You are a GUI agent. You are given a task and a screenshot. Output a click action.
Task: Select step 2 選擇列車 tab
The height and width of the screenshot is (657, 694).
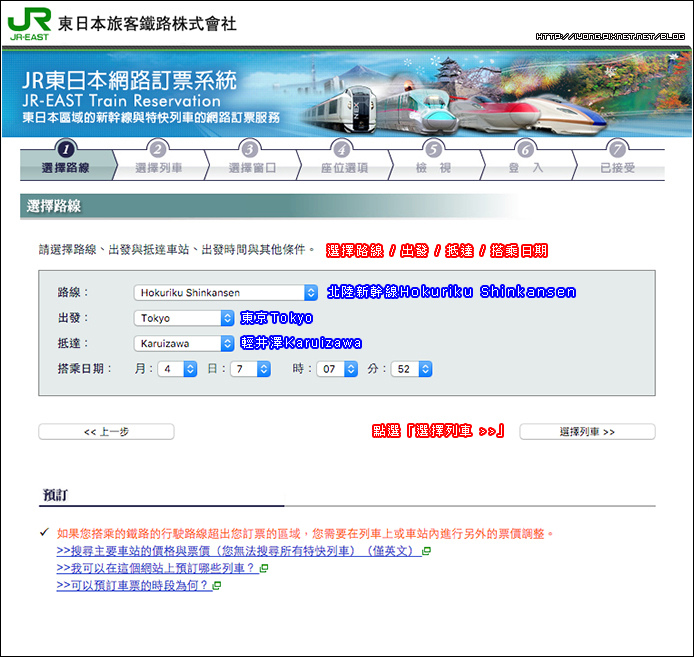[x=158, y=160]
